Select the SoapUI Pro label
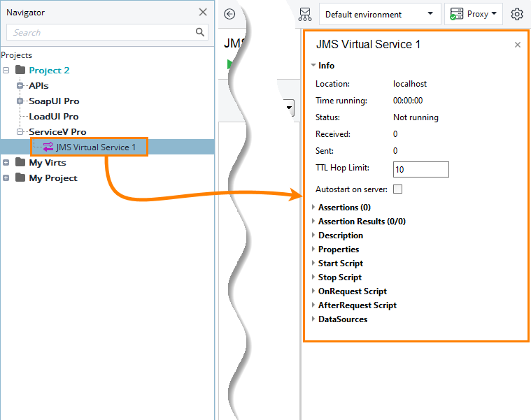The width and height of the screenshot is (531, 420). point(54,101)
